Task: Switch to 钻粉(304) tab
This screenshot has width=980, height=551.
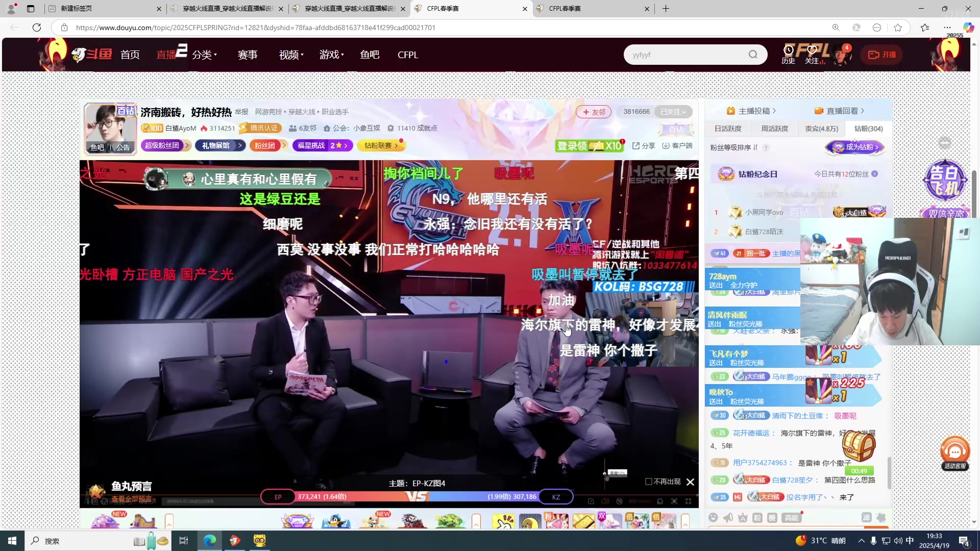Action: tap(869, 129)
